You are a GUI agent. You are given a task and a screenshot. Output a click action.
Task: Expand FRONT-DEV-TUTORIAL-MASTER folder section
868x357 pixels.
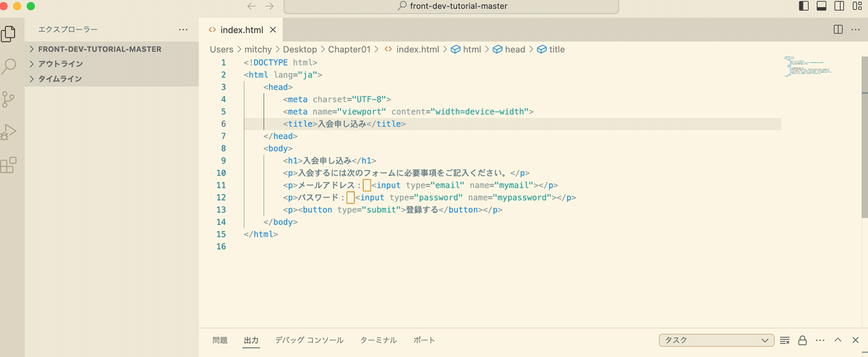[x=112, y=49]
